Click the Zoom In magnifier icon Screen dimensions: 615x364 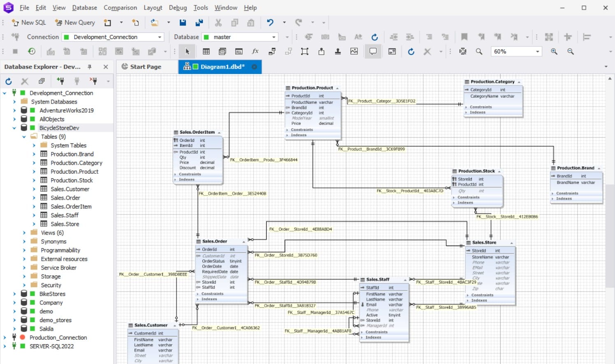[554, 51]
